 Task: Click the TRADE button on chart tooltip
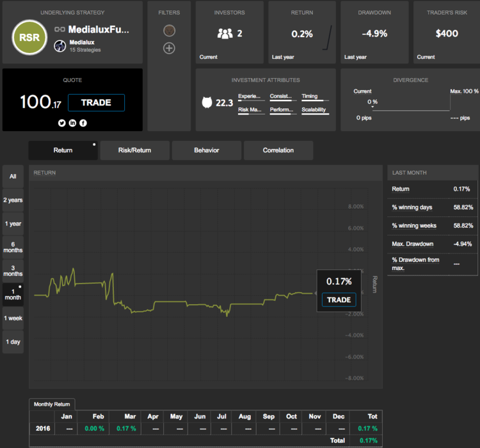[339, 300]
